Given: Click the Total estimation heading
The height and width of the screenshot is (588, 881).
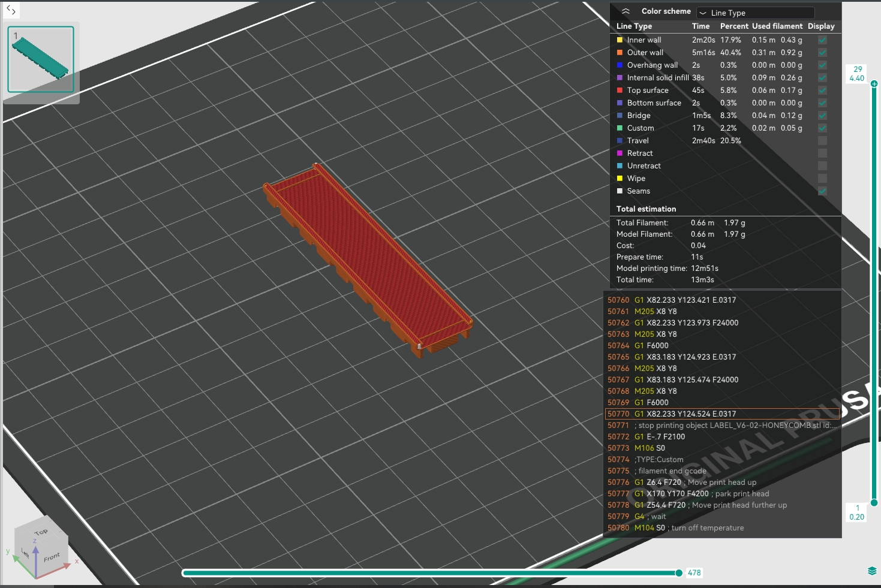Looking at the screenshot, I should tap(646, 209).
